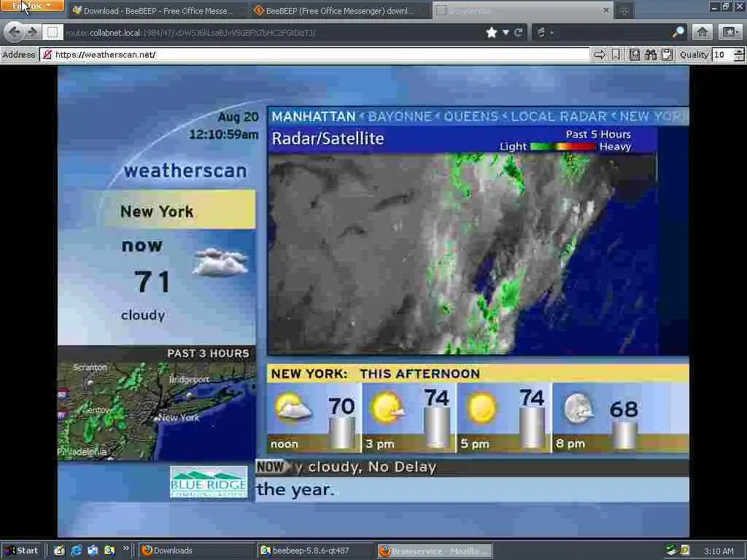The width and height of the screenshot is (747, 560).
Task: Focus the Firefox URL bar with collabnet.local address
Action: pyautogui.click(x=271, y=32)
